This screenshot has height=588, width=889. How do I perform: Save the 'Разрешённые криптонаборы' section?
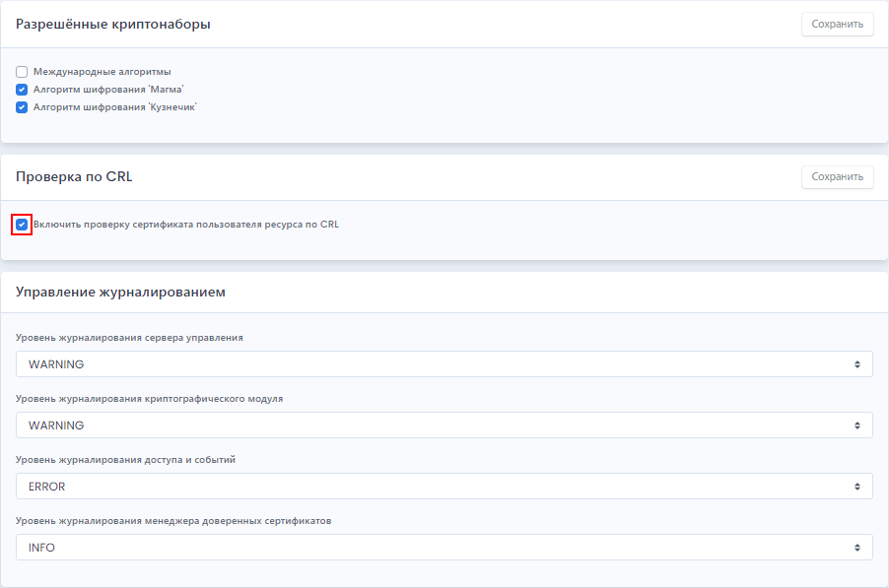point(837,24)
